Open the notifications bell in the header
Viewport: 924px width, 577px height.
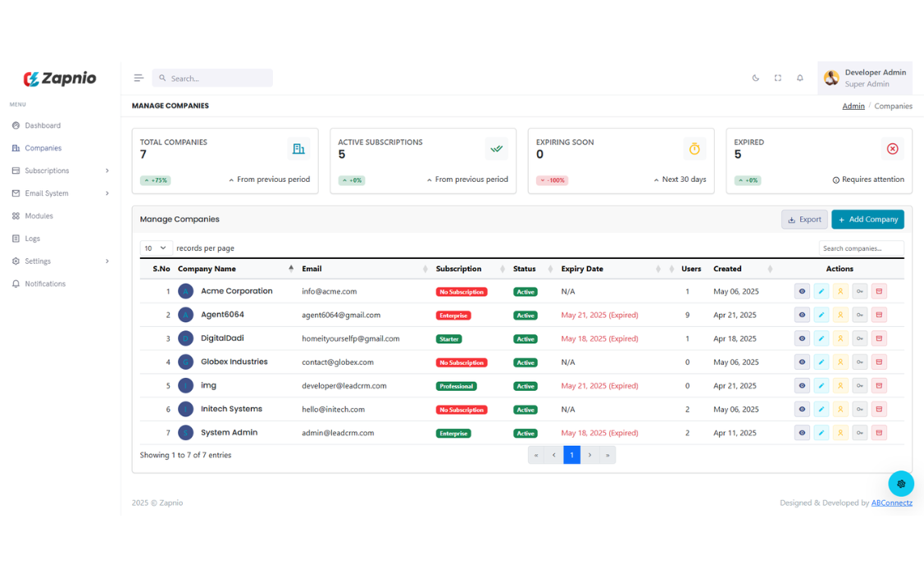point(799,79)
